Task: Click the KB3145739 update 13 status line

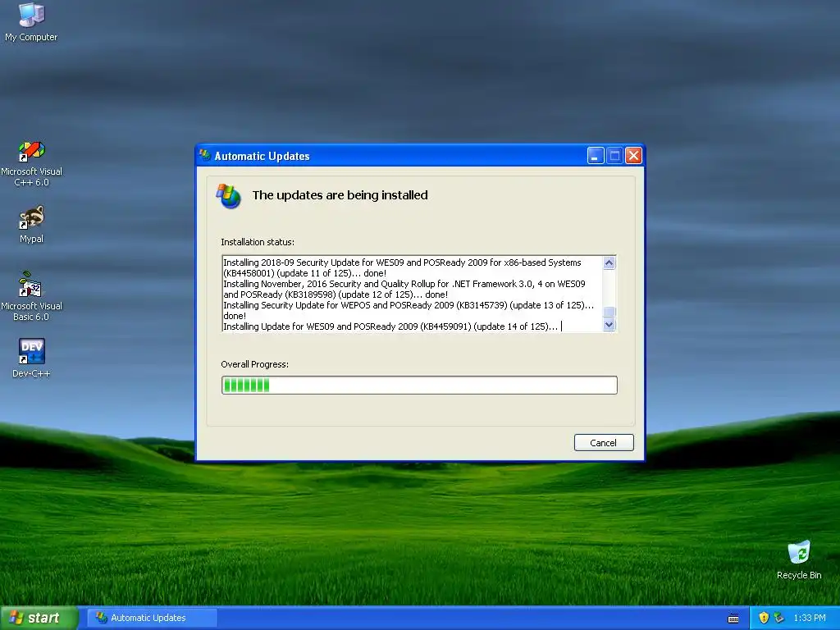Action: [409, 310]
